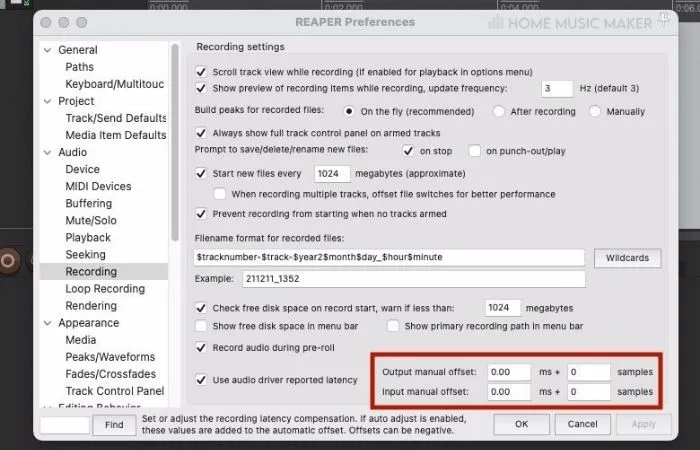Toggle prompt on stop checkbox
Image resolution: width=700 pixels, height=450 pixels.
click(408, 151)
